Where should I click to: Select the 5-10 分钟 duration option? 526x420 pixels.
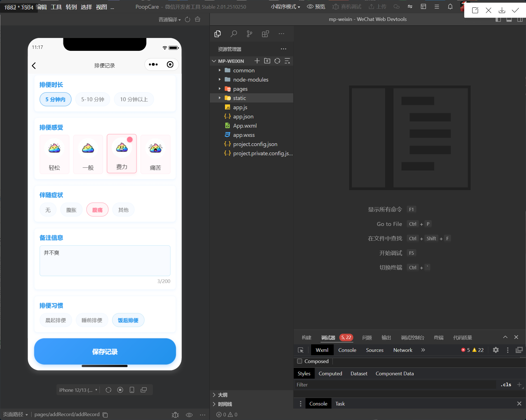coord(93,99)
